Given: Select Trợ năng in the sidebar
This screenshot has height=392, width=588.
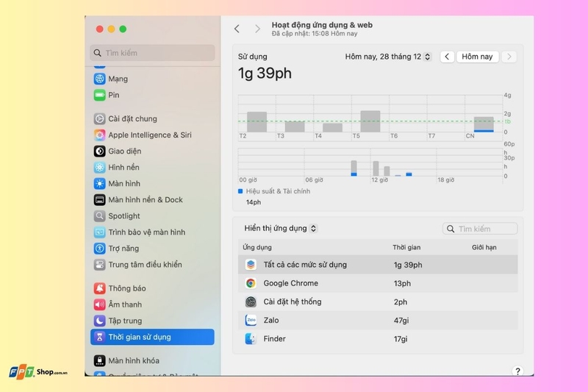Looking at the screenshot, I should coord(123,249).
